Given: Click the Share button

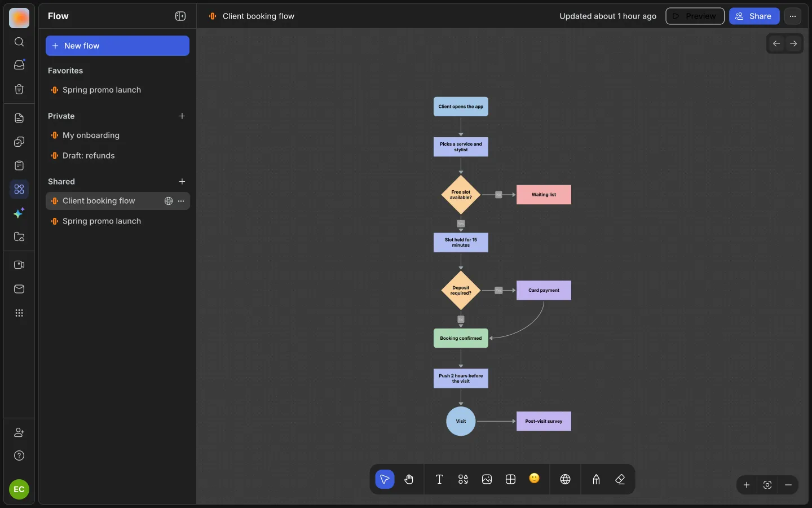Looking at the screenshot, I should (x=754, y=16).
